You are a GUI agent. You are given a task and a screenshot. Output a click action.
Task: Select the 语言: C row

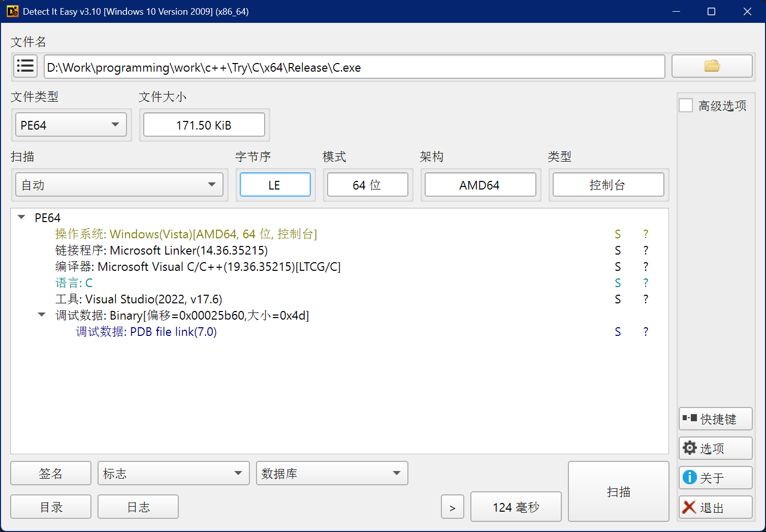coord(74,283)
